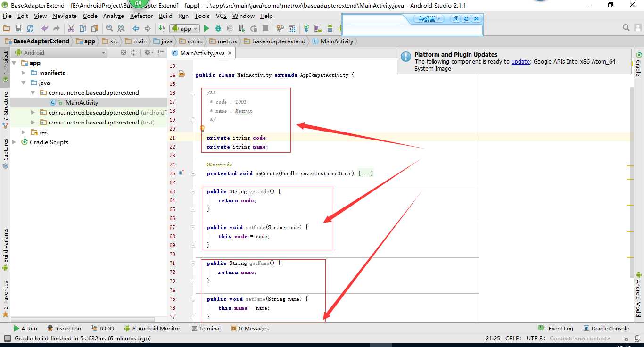644x347 pixels.
Task: Click the Save All toolbar icon
Action: [x=18, y=28]
